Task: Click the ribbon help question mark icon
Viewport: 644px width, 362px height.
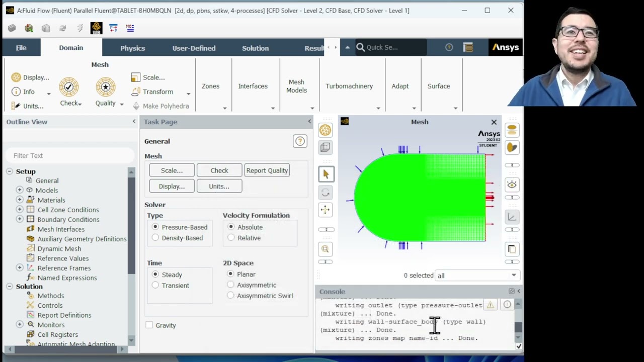Action: [449, 47]
